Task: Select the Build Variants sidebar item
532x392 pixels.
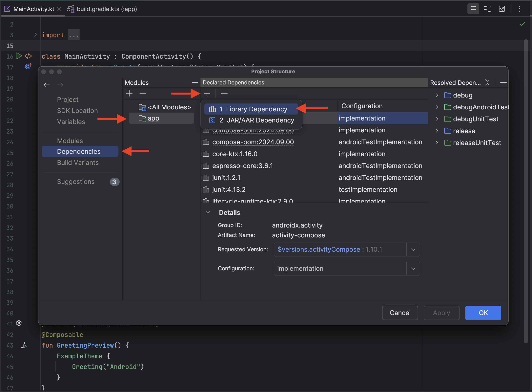Action: click(x=78, y=163)
